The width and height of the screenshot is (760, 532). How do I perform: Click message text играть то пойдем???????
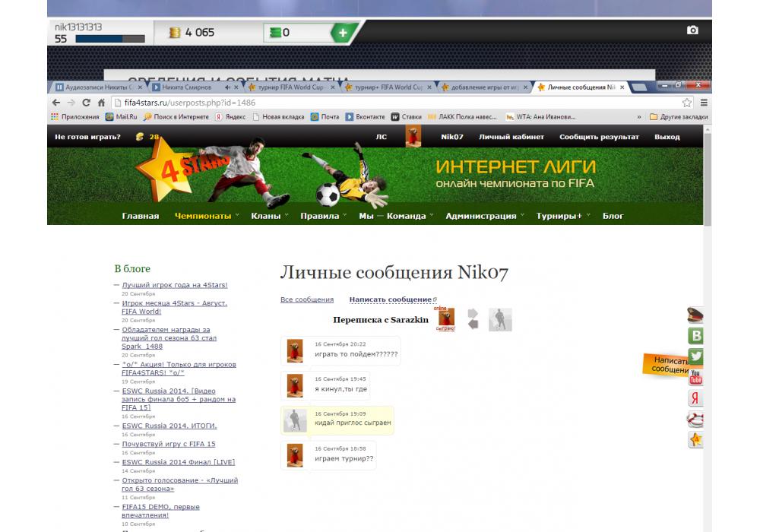pyautogui.click(x=356, y=354)
